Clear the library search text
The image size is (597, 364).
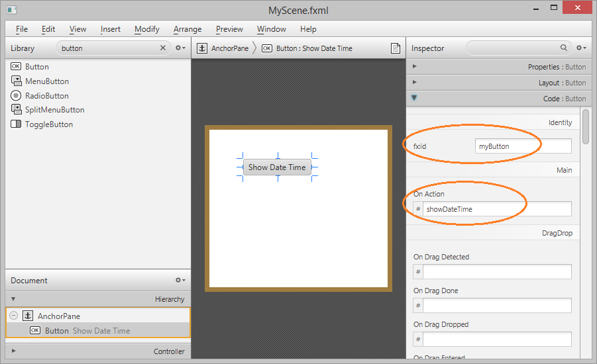162,48
